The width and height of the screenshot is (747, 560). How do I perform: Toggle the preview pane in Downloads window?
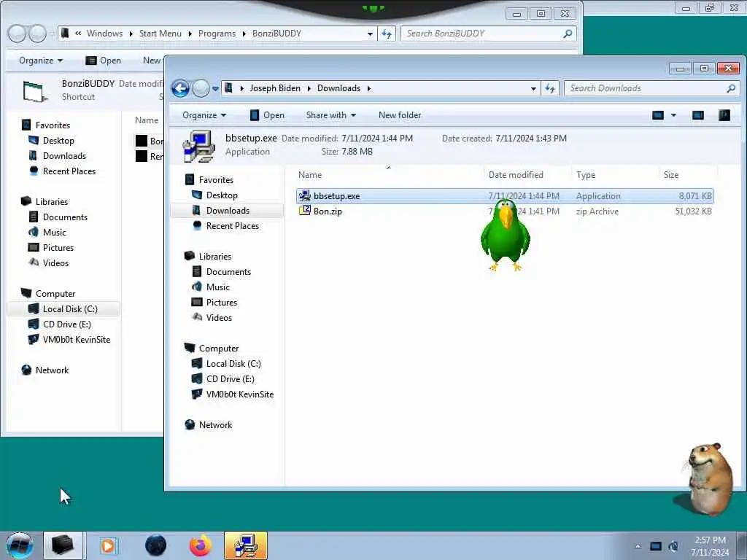tap(698, 115)
